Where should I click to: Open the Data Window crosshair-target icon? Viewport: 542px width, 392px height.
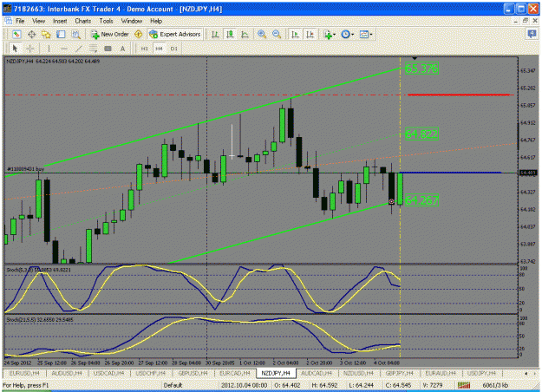click(31, 34)
